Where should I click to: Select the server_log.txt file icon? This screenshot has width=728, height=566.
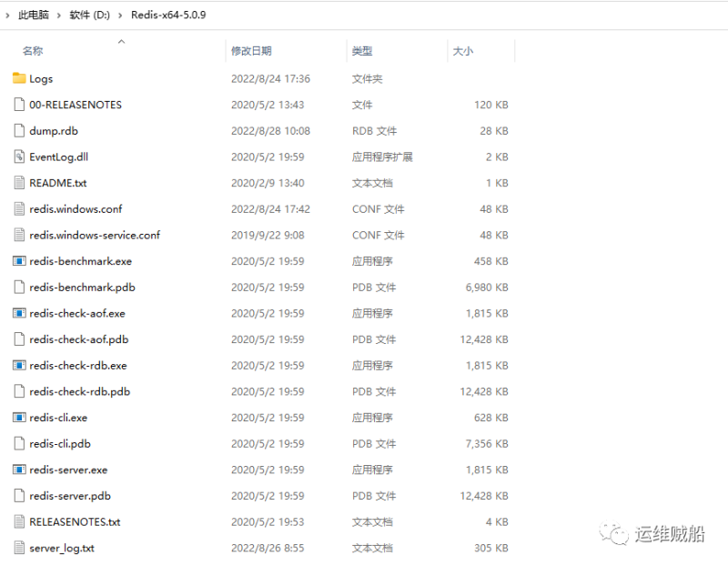[x=20, y=548]
